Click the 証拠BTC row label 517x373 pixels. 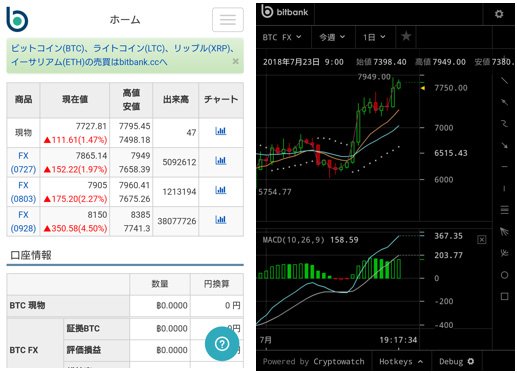[83, 329]
